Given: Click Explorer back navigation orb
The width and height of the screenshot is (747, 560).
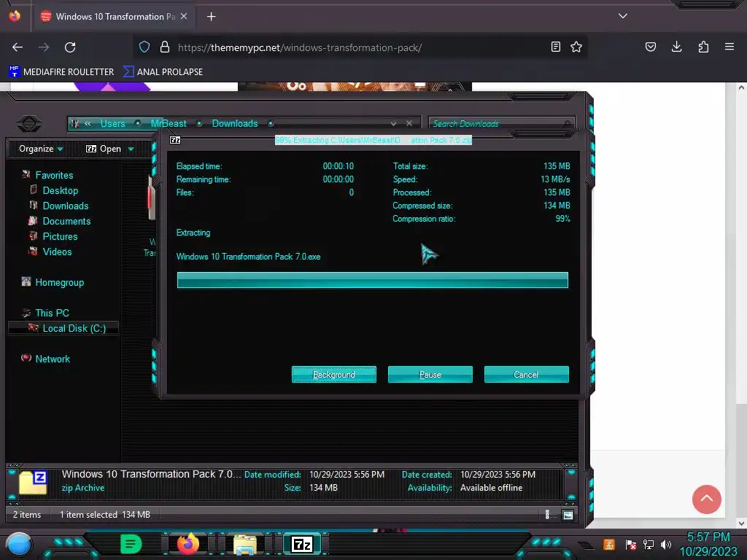Looking at the screenshot, I should click(29, 124).
